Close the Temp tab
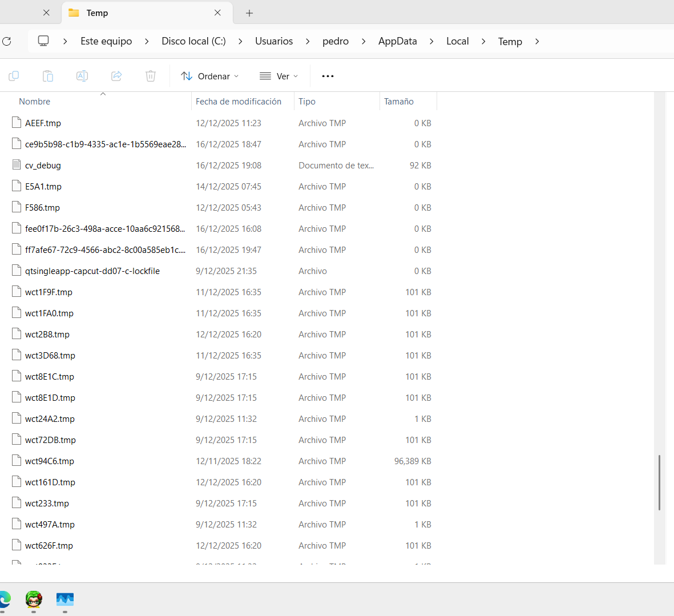Image resolution: width=674 pixels, height=616 pixels. (x=217, y=13)
